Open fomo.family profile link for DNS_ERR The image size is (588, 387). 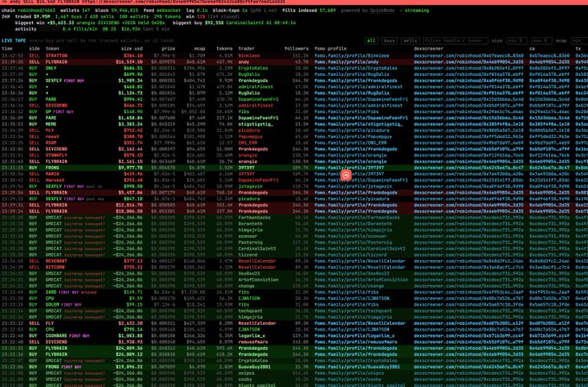click(350, 143)
